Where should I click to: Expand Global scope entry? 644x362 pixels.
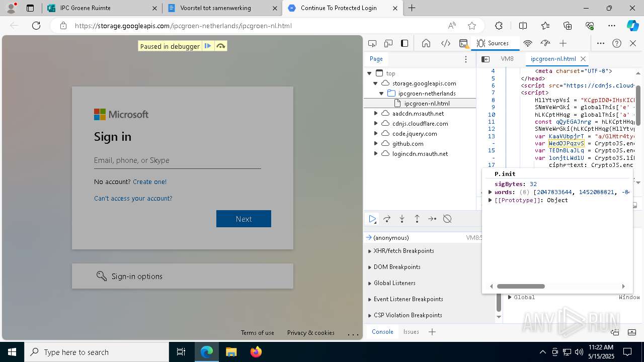(510, 297)
